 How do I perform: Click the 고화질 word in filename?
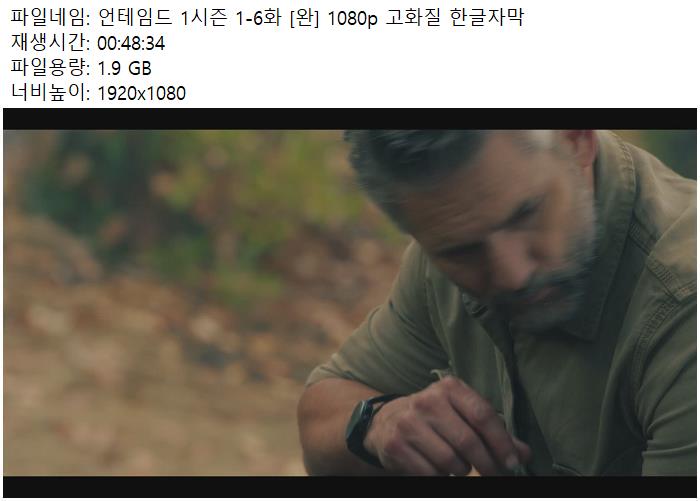click(413, 18)
